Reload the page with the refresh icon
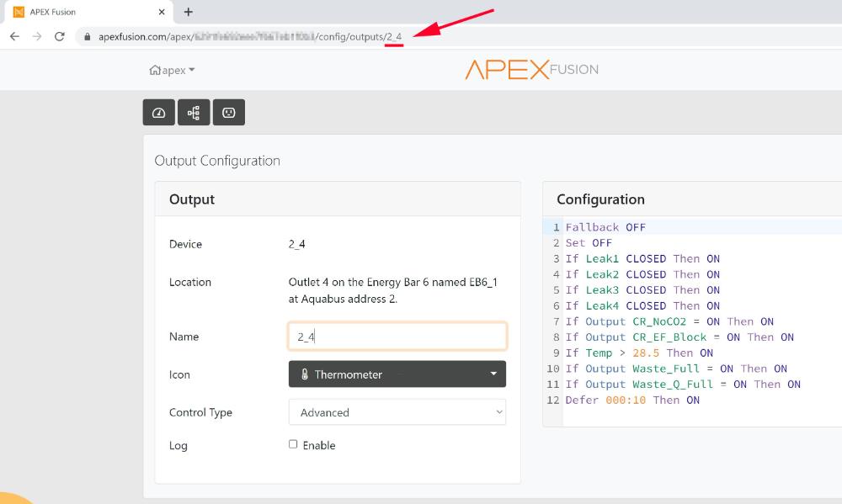This screenshot has height=504, width=842. pyautogui.click(x=59, y=36)
